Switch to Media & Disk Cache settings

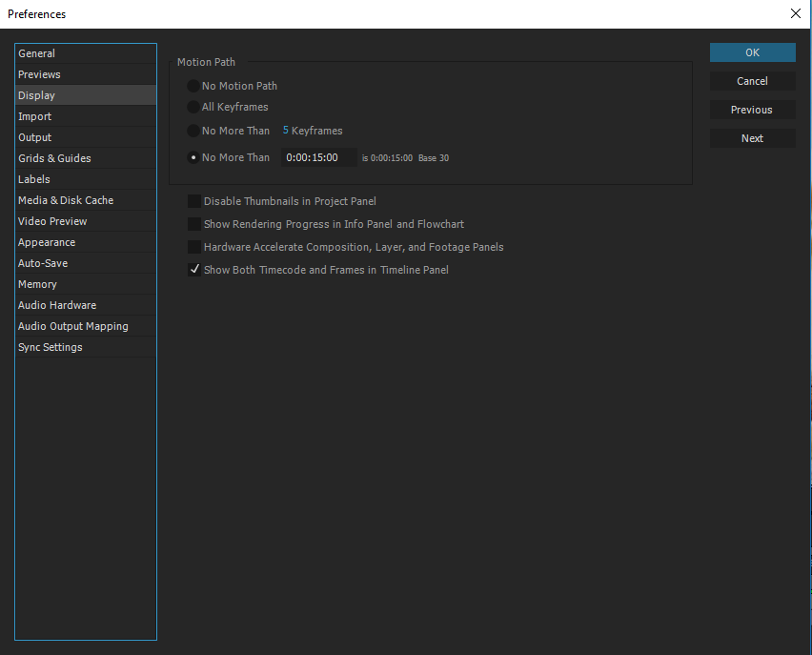(66, 200)
